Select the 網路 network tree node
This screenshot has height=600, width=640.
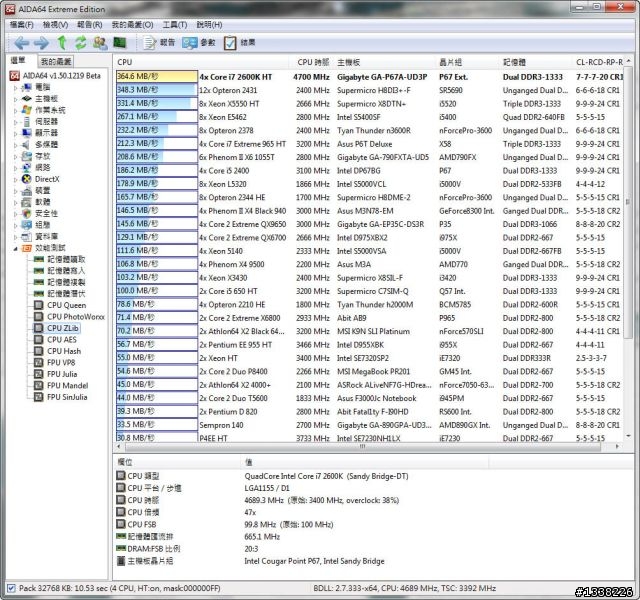pyautogui.click(x=37, y=167)
